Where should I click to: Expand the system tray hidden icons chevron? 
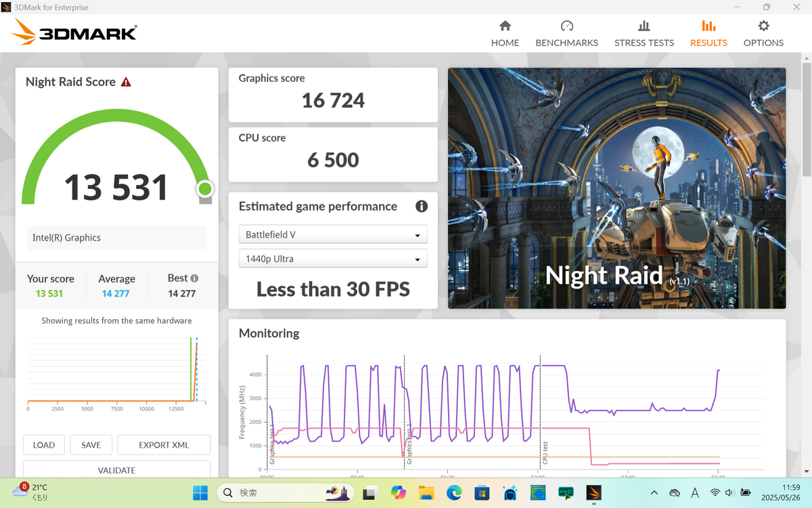[654, 492]
